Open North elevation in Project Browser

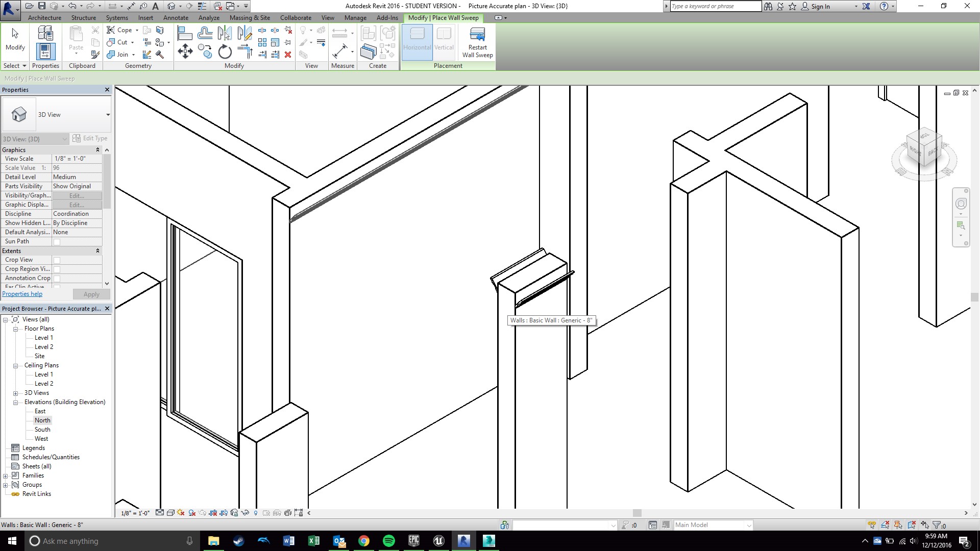tap(42, 420)
